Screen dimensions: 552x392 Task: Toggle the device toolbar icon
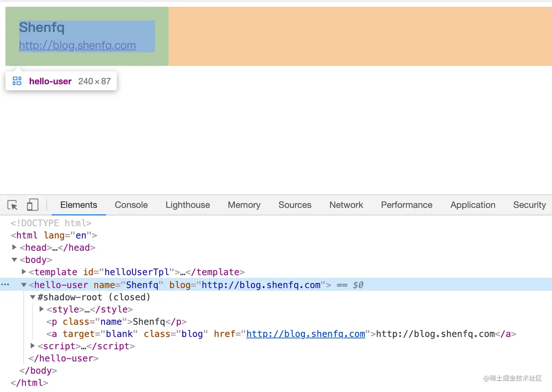click(x=32, y=205)
